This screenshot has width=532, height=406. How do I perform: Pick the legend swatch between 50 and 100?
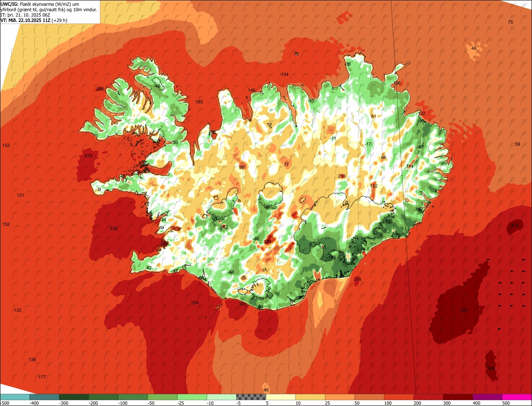[x=369, y=397]
